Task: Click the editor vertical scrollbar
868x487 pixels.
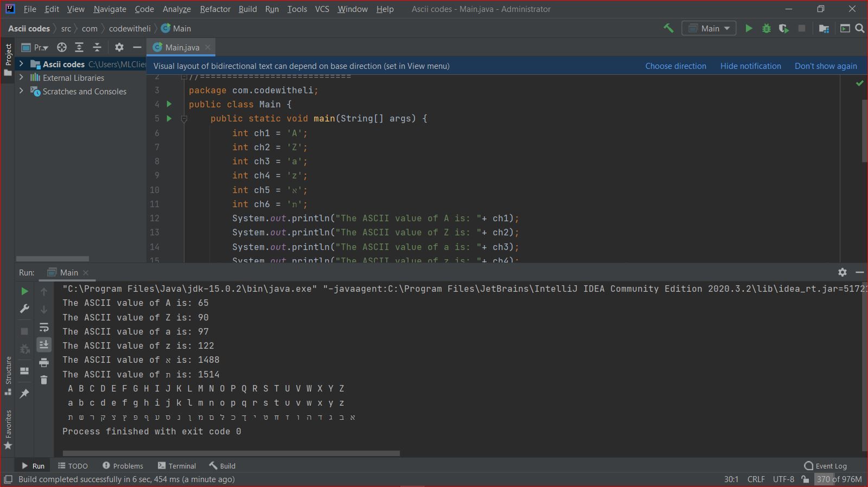Action: (864, 131)
